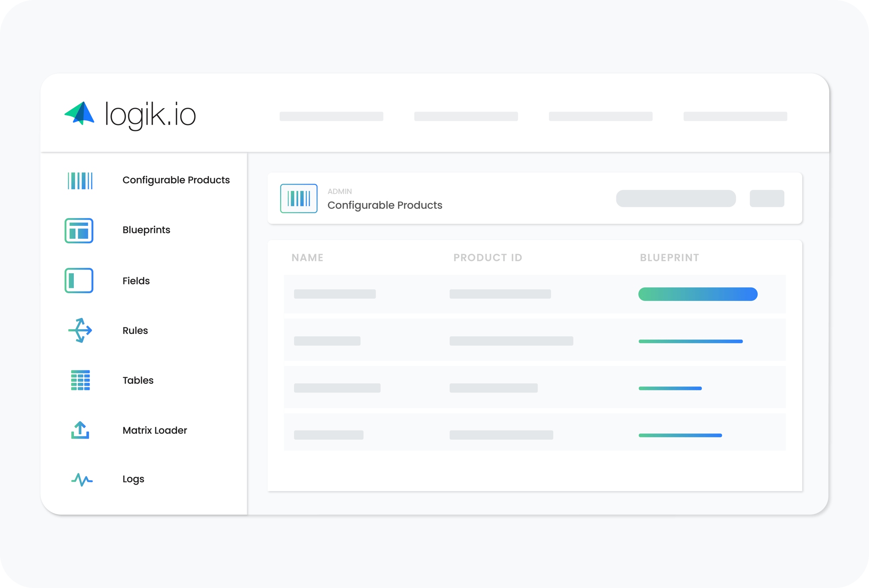Open Configurable Products in the sidebar
This screenshot has height=588, width=869.
pyautogui.click(x=176, y=180)
